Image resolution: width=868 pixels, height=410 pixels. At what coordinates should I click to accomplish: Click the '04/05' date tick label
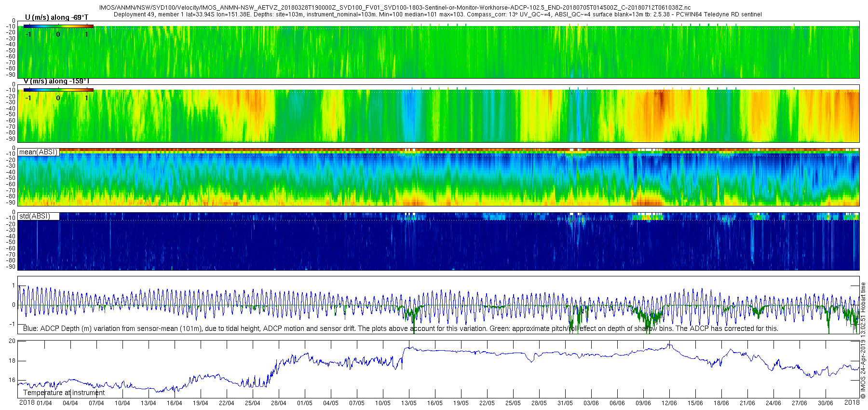331,403
